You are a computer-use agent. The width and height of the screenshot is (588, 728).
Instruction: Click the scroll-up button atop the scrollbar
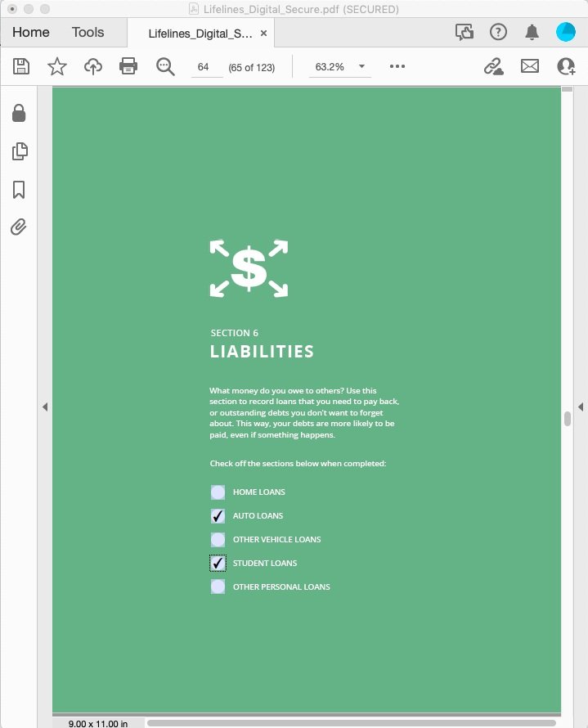[x=567, y=89]
